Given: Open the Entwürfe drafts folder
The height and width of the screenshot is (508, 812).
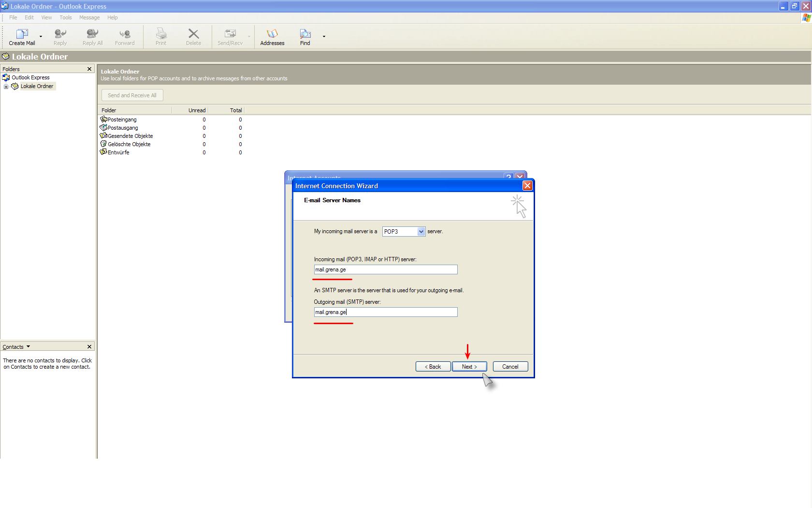Looking at the screenshot, I should (118, 152).
